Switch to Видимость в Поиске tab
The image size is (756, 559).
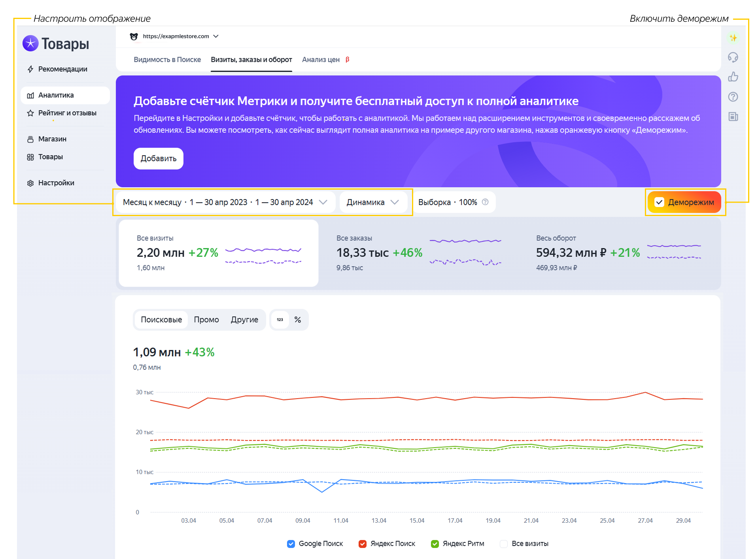click(x=167, y=60)
